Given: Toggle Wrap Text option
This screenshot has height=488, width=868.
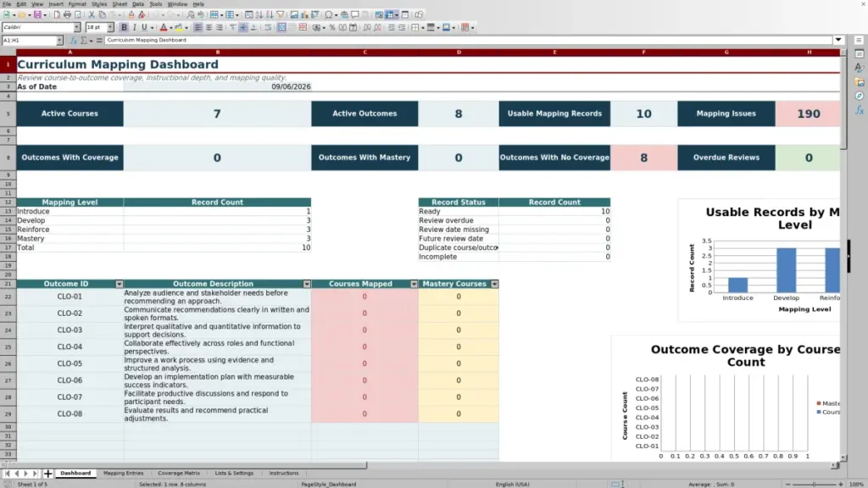Looking at the screenshot, I should (269, 28).
